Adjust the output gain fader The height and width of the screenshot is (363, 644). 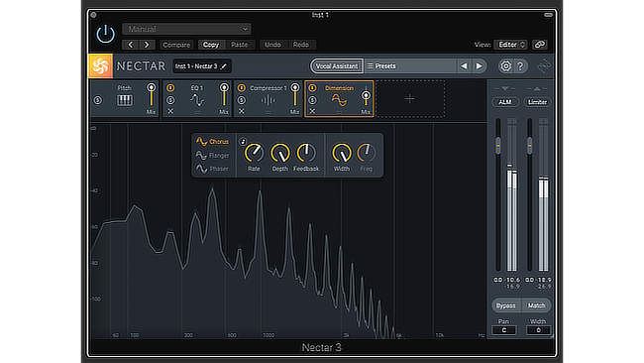530,146
